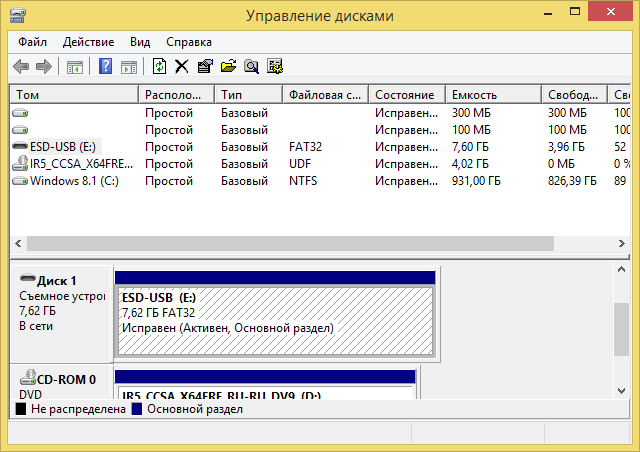Image resolution: width=640 pixels, height=452 pixels.
Task: Select the drive icon of the 100 МБ volume
Action: [20, 130]
